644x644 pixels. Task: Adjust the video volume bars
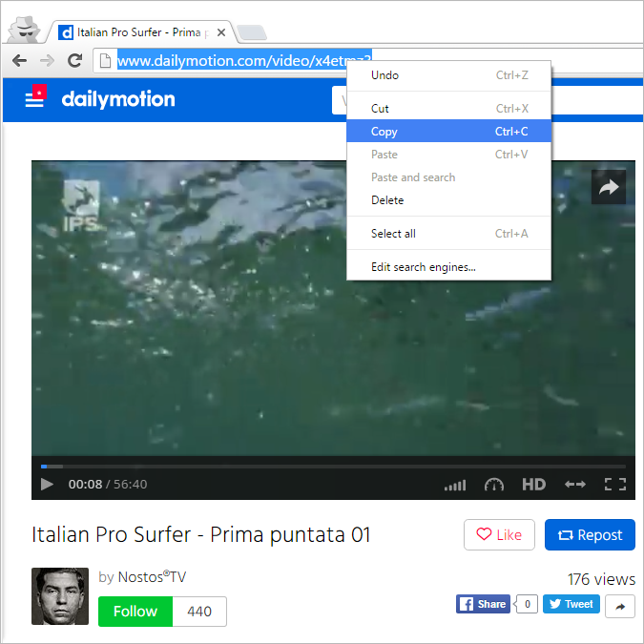pyautogui.click(x=455, y=485)
